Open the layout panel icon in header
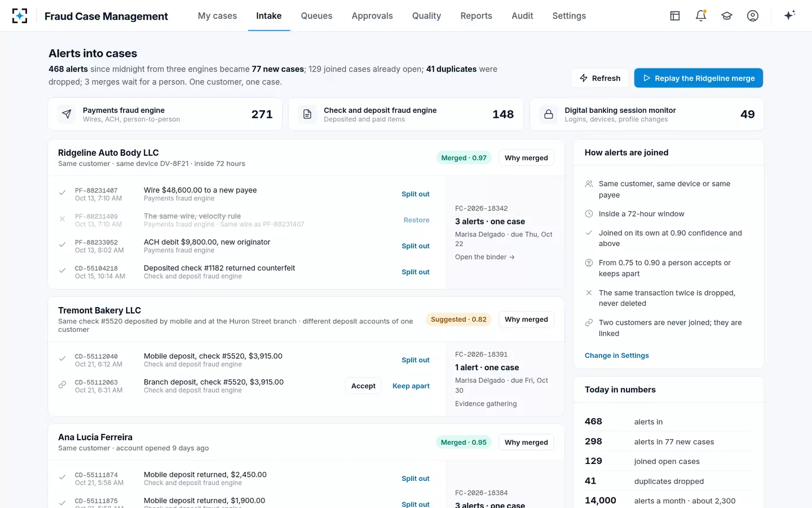Image resolution: width=812 pixels, height=508 pixels. tap(675, 16)
